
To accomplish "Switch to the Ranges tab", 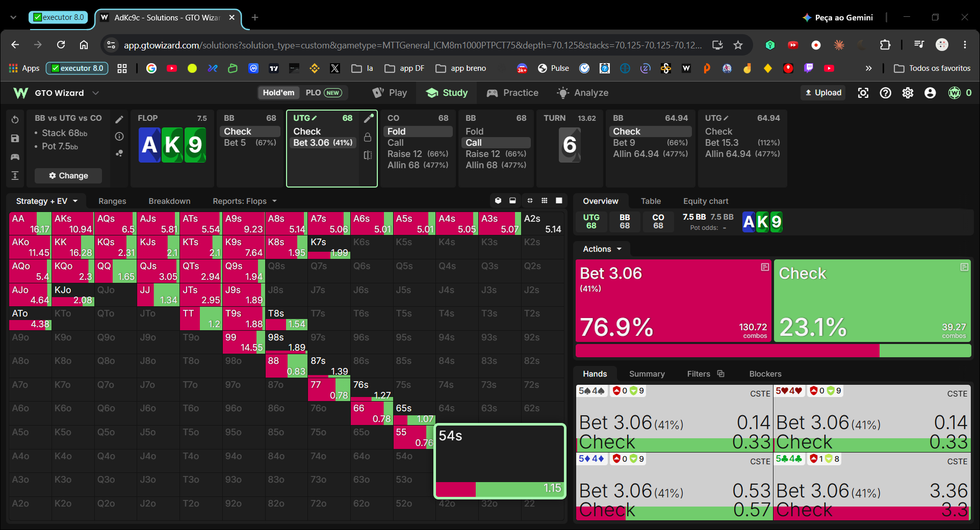I will 112,201.
